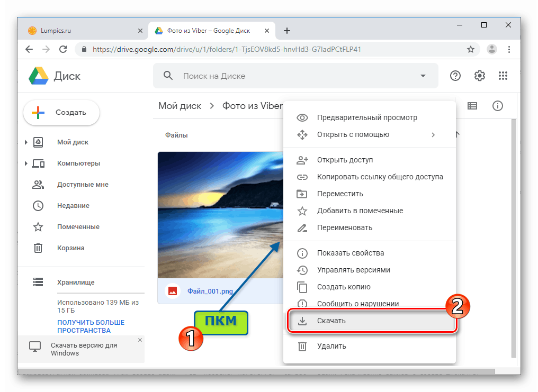This screenshot has width=538, height=392.
Task: Open Chrome three-dot menu
Action: 509,49
